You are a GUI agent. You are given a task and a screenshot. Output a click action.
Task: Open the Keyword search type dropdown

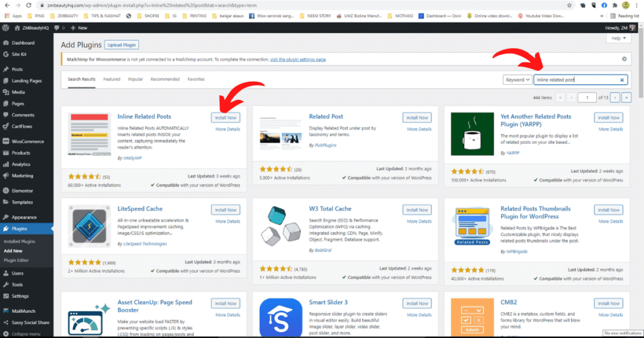(517, 80)
